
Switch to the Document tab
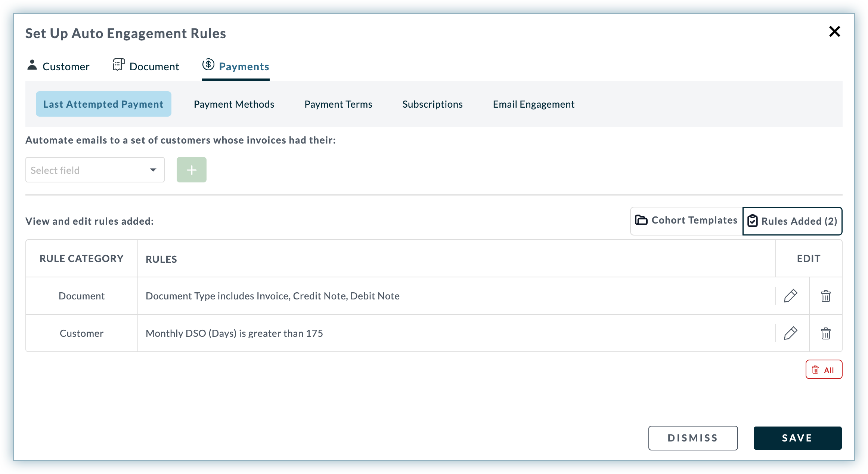[146, 66]
